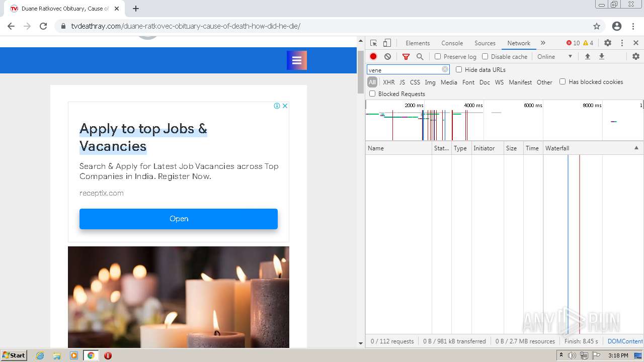This screenshot has height=362, width=644.
Task: Click the yellow warning count indicator
Action: point(588,43)
